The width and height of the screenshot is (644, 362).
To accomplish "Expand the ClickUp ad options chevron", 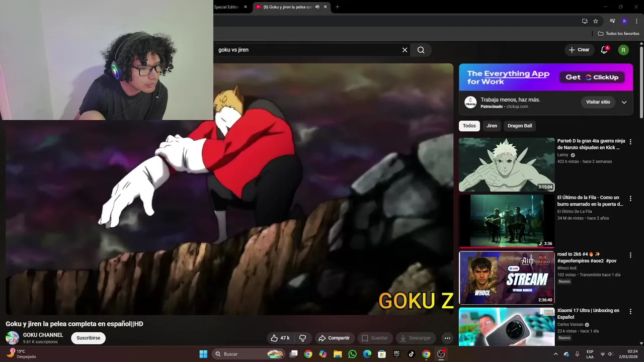I will coord(624,102).
